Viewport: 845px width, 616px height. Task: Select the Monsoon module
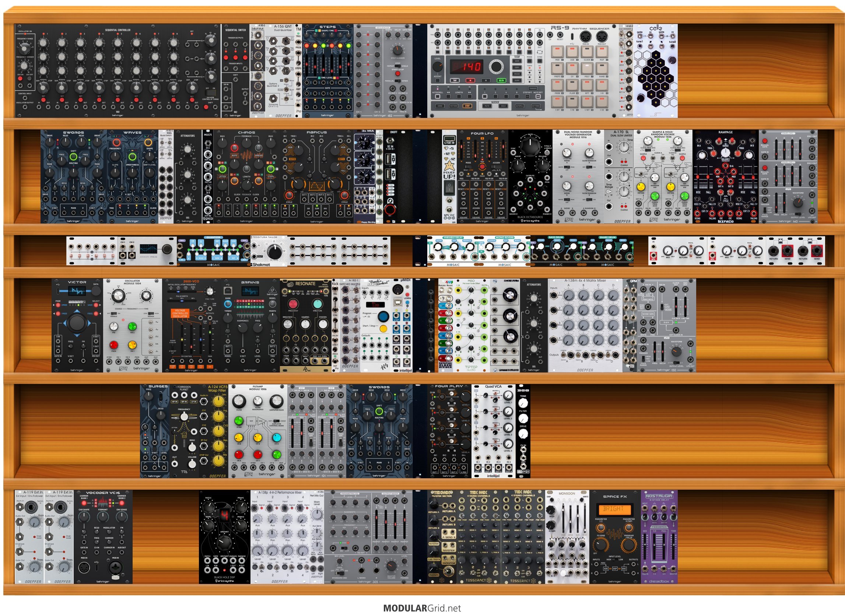567,536
